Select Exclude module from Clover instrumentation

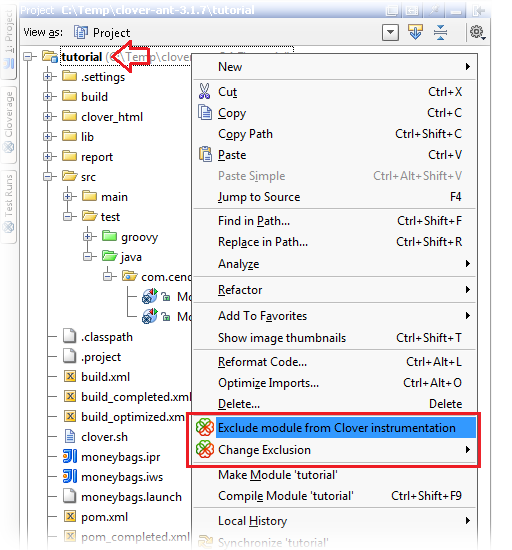click(335, 428)
